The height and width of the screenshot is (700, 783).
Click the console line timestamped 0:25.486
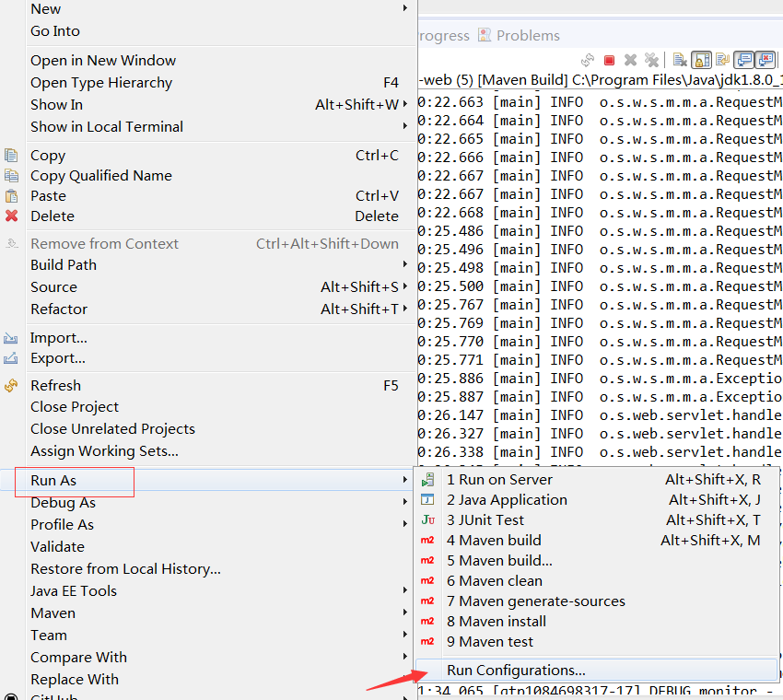pyautogui.click(x=601, y=231)
